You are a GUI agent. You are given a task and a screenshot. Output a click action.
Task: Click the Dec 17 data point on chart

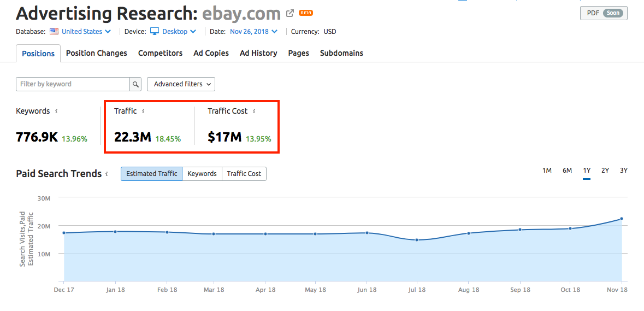pyautogui.click(x=64, y=233)
